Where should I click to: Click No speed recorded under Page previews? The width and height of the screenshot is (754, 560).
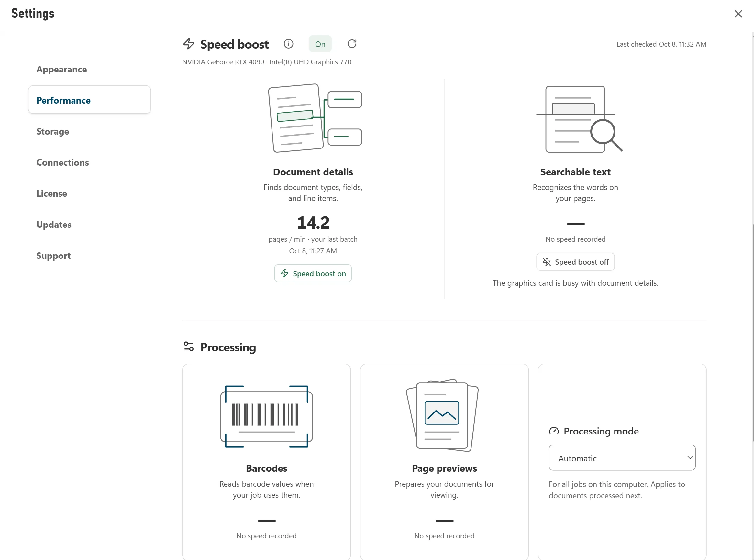pos(444,536)
